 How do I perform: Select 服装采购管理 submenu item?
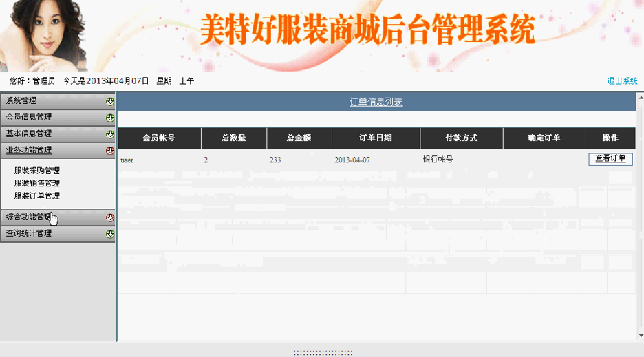[x=37, y=171]
